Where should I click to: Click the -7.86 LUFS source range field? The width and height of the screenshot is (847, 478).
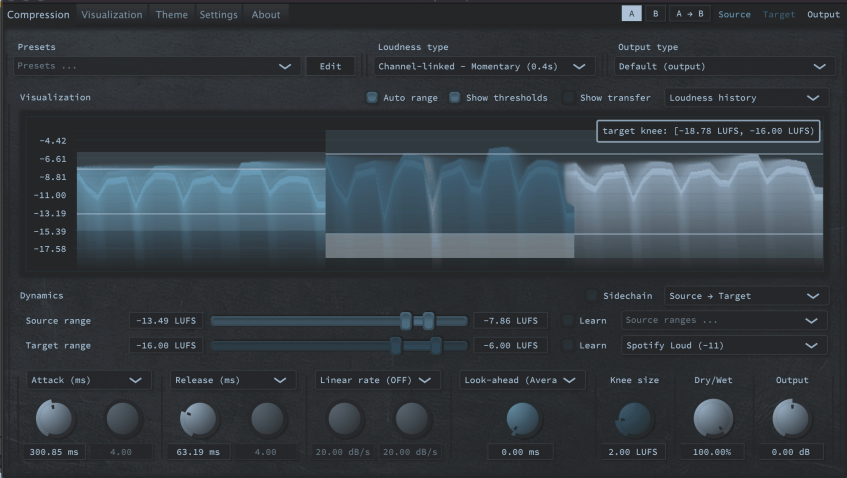pos(510,320)
